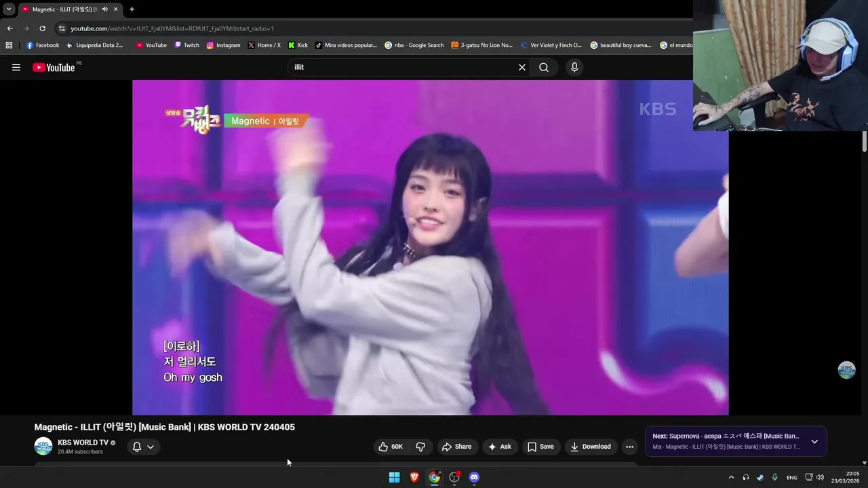Image resolution: width=868 pixels, height=488 pixels.
Task: Open Discord from the taskbar
Action: point(474,477)
